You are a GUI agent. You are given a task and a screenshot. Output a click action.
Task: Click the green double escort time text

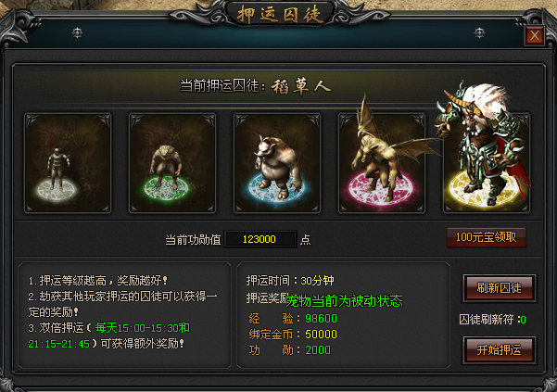[x=109, y=335]
